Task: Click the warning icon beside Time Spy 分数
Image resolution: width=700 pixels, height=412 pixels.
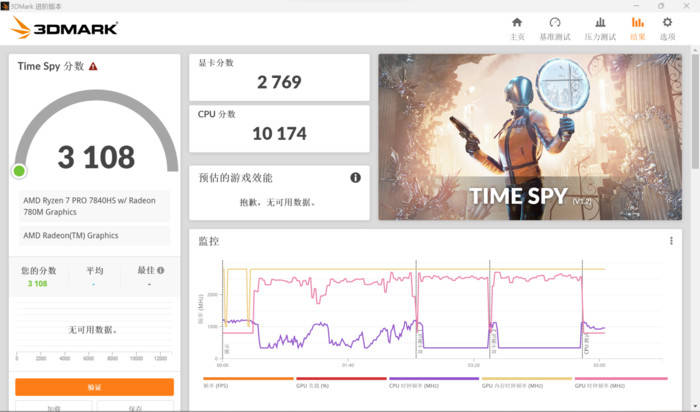Action: 93,66
